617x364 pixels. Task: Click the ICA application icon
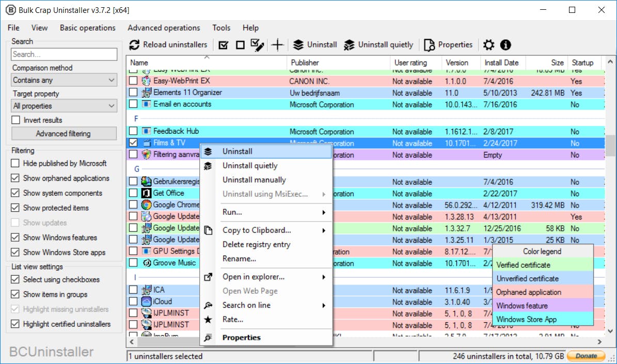(x=147, y=290)
